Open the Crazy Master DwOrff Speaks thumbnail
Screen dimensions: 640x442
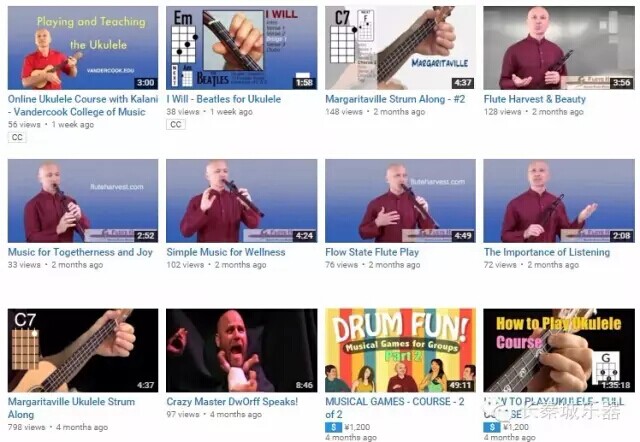pos(242,350)
